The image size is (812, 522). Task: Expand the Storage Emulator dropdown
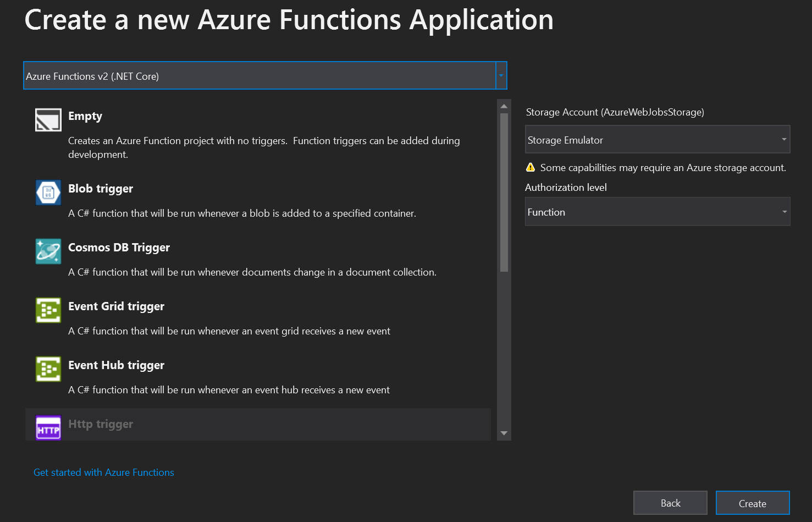(x=658, y=140)
